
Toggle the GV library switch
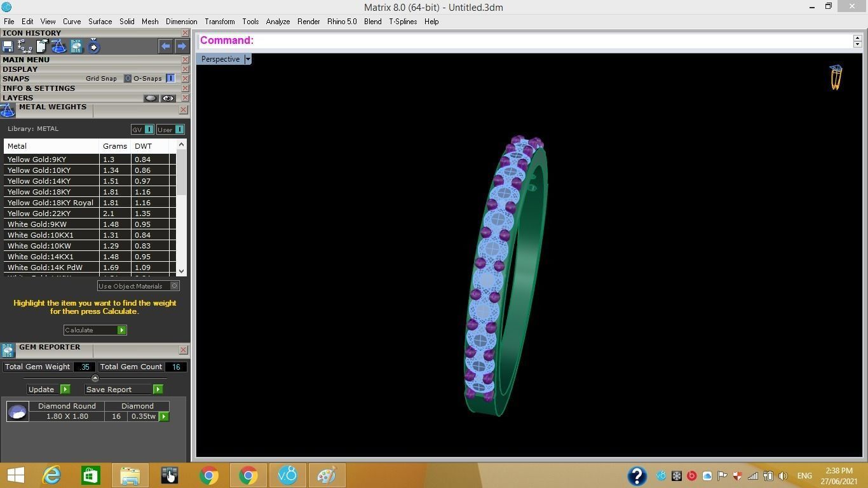pyautogui.click(x=149, y=130)
